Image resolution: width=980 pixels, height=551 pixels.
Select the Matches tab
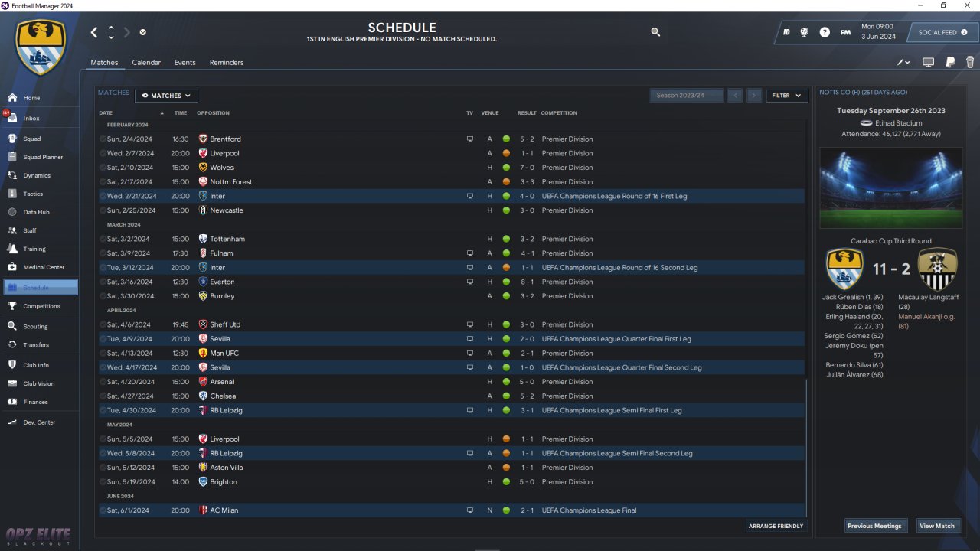pos(104,63)
